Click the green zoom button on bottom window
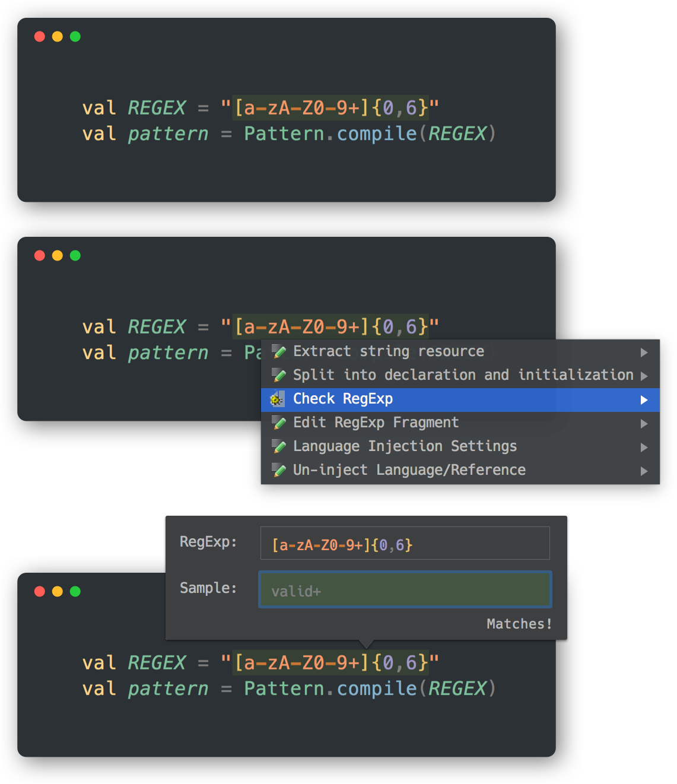The height and width of the screenshot is (784, 677). [75, 591]
